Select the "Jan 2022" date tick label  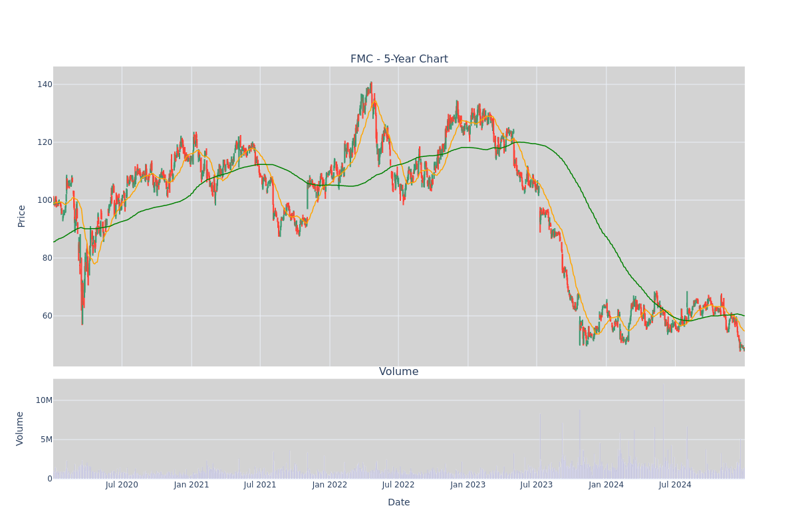tap(330, 485)
